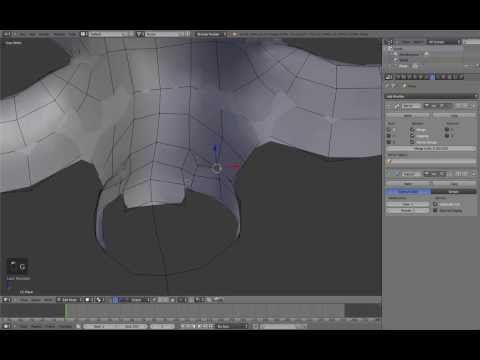Open the Select menu in 3D viewport header
The width and height of the screenshot is (480, 360).
click(36, 300)
